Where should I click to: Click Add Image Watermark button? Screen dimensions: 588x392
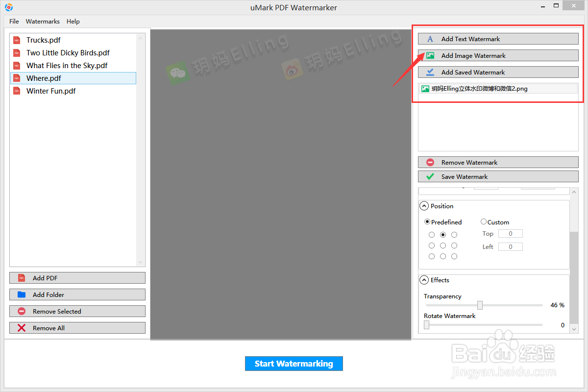(498, 56)
